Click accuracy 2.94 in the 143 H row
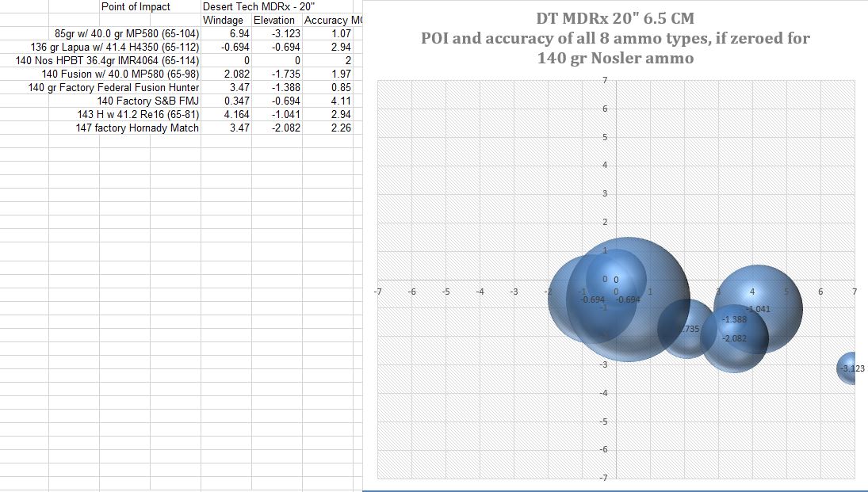 [x=341, y=114]
